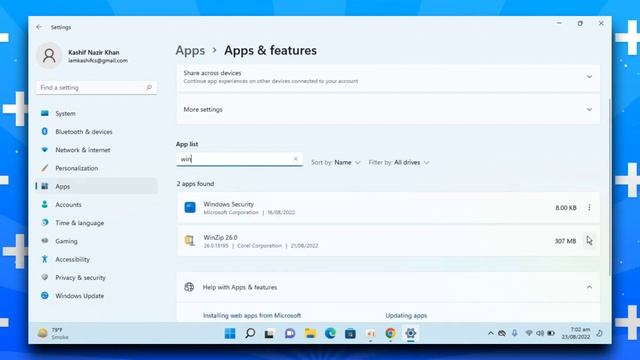Expand the More settings section
640x360 pixels.
589,109
